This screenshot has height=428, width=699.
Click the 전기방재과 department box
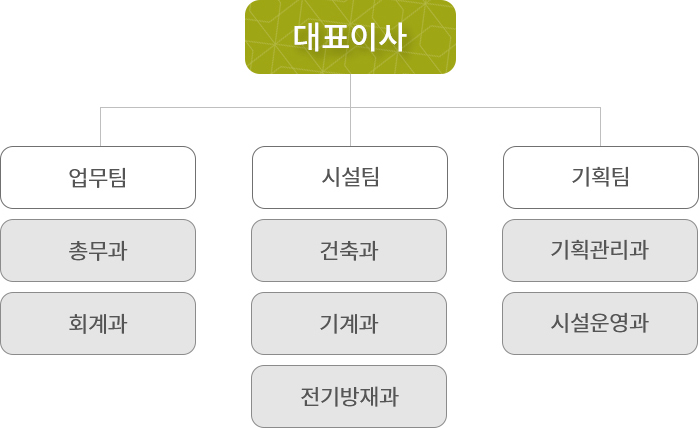[x=349, y=397]
